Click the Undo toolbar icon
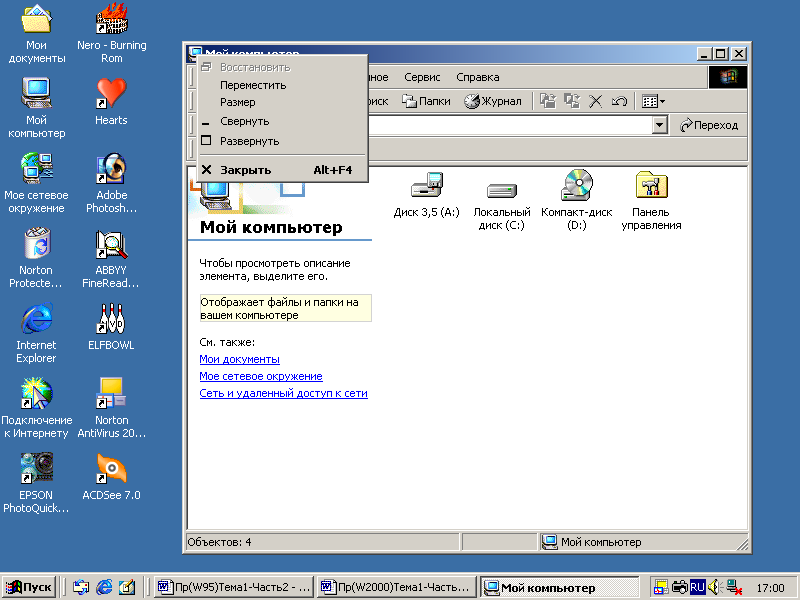 (619, 101)
